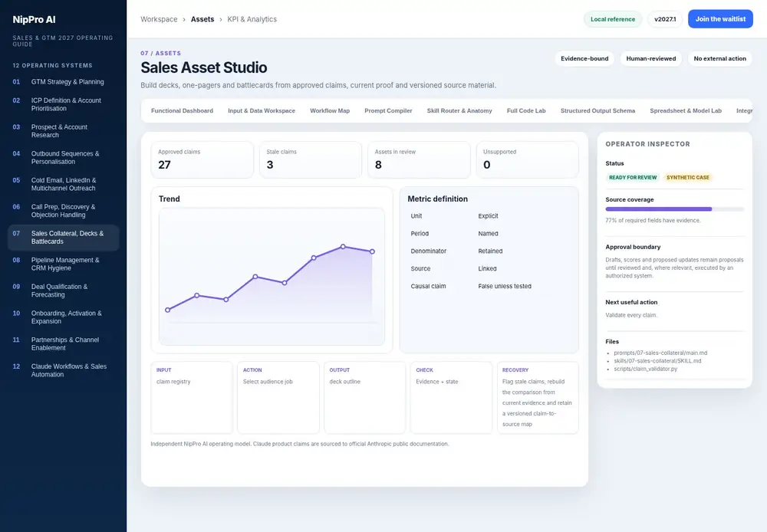Open Pipeline Management & CRM Hygiene
The image size is (767, 532).
(x=63, y=264)
